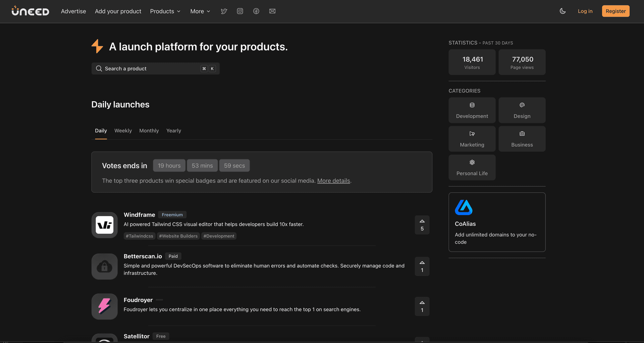Switch to the Monthly tab

point(149,131)
